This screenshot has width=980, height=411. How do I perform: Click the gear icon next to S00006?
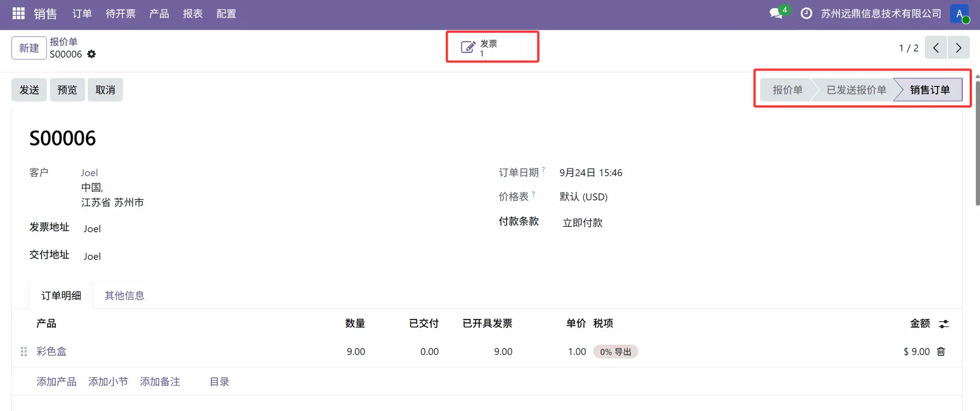91,54
